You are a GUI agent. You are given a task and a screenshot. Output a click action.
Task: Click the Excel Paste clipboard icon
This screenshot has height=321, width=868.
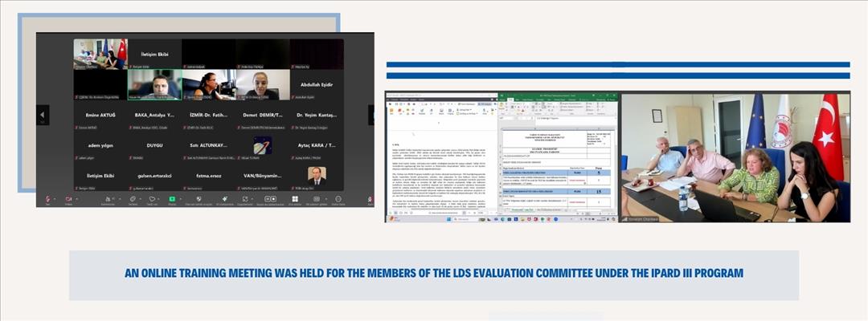[502, 105]
